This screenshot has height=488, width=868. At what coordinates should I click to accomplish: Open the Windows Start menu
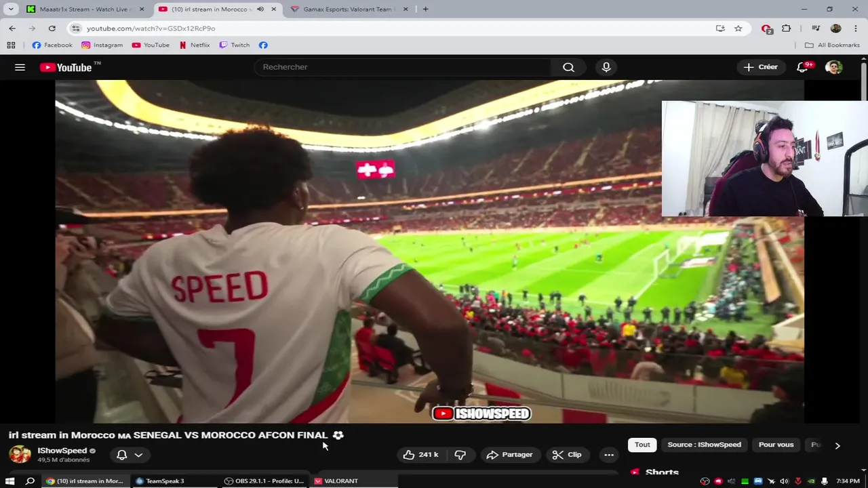pyautogui.click(x=9, y=481)
